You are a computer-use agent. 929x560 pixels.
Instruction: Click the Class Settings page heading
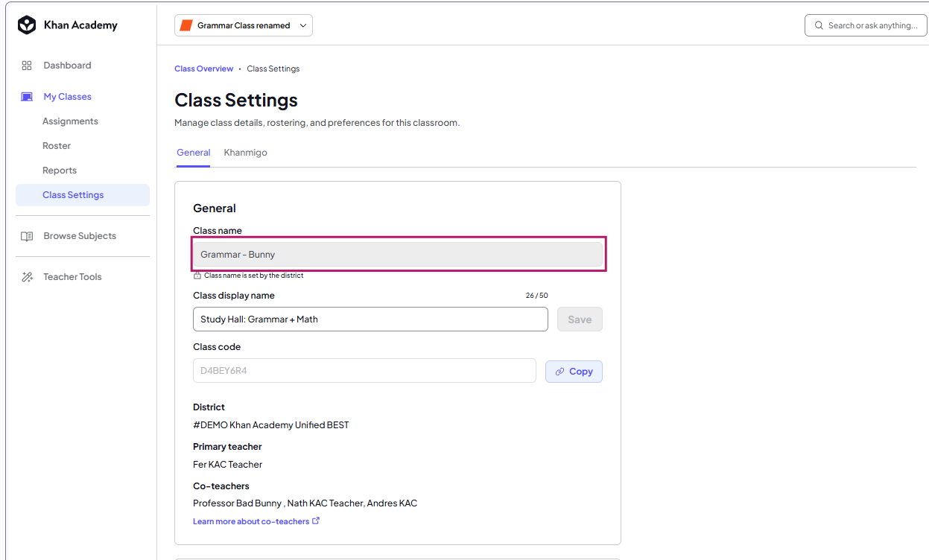[x=236, y=101]
